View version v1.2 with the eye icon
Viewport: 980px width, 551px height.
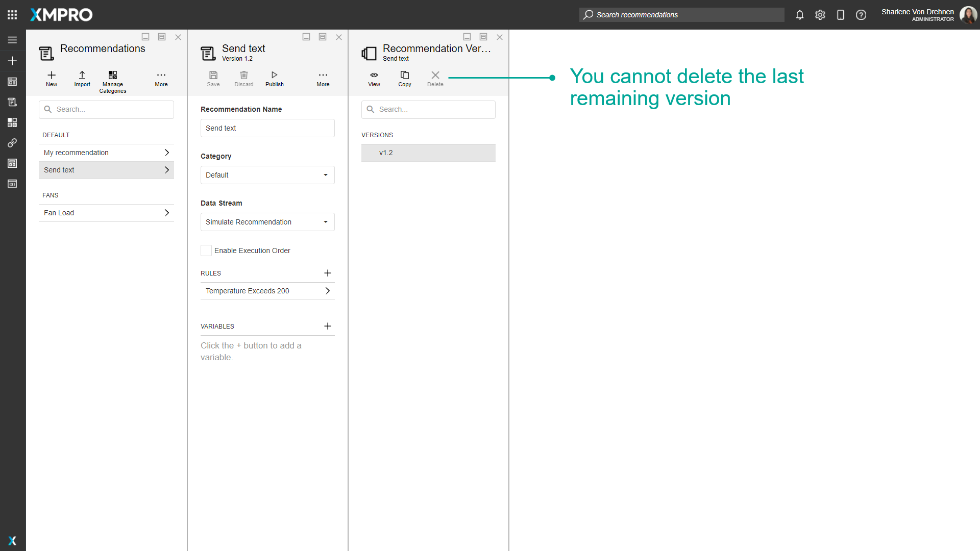click(374, 78)
